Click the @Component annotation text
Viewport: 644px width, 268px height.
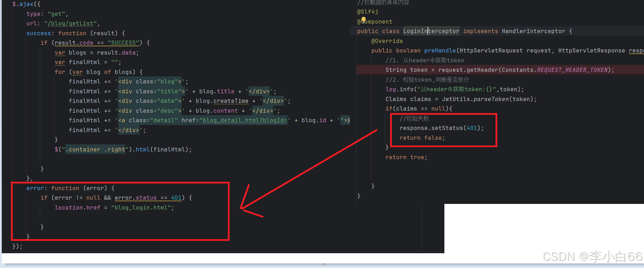pos(375,22)
